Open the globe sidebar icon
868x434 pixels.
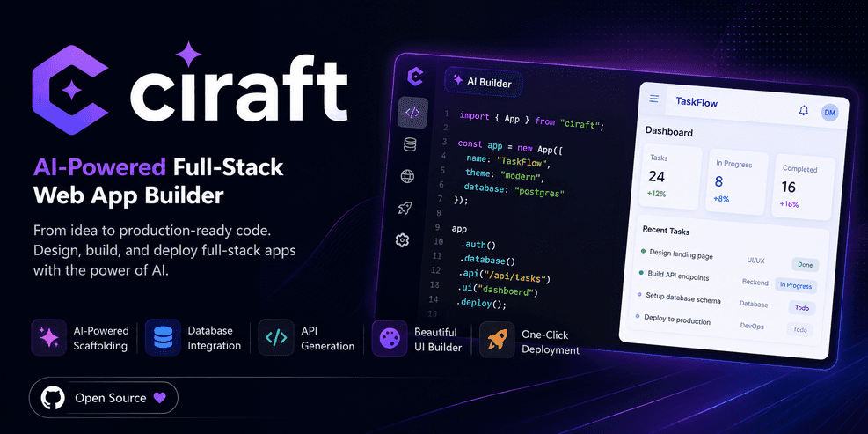(x=407, y=176)
